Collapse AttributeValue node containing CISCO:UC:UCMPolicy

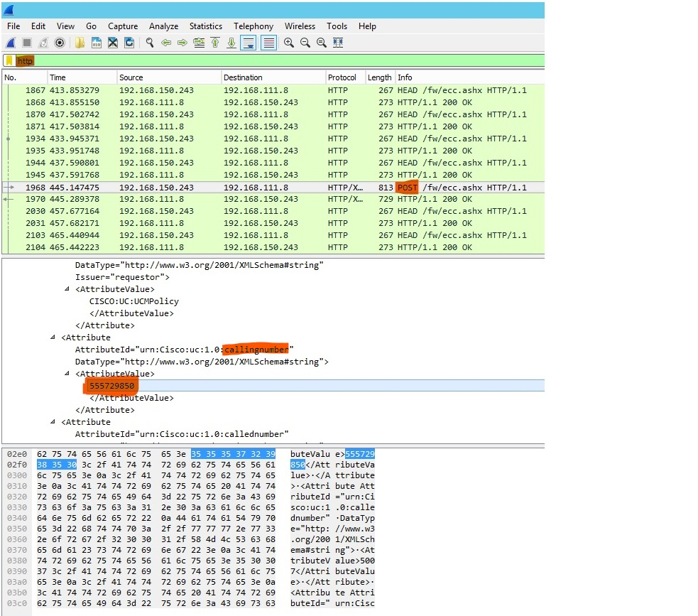[x=67, y=289]
